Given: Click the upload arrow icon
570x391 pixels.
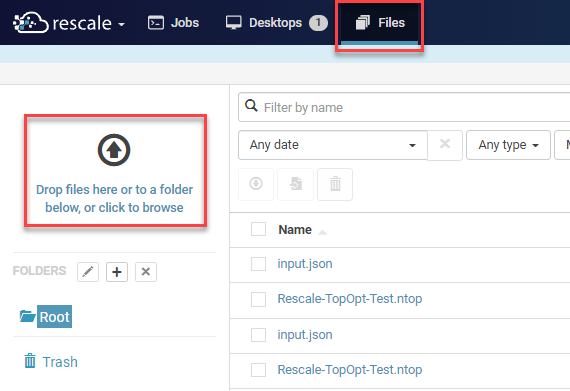Looking at the screenshot, I should 114,150.
